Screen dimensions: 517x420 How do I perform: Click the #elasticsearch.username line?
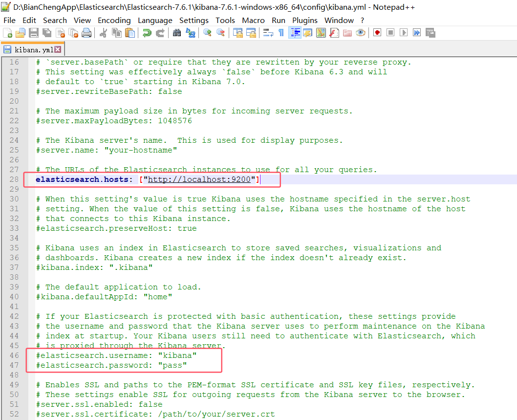pyautogui.click(x=116, y=355)
